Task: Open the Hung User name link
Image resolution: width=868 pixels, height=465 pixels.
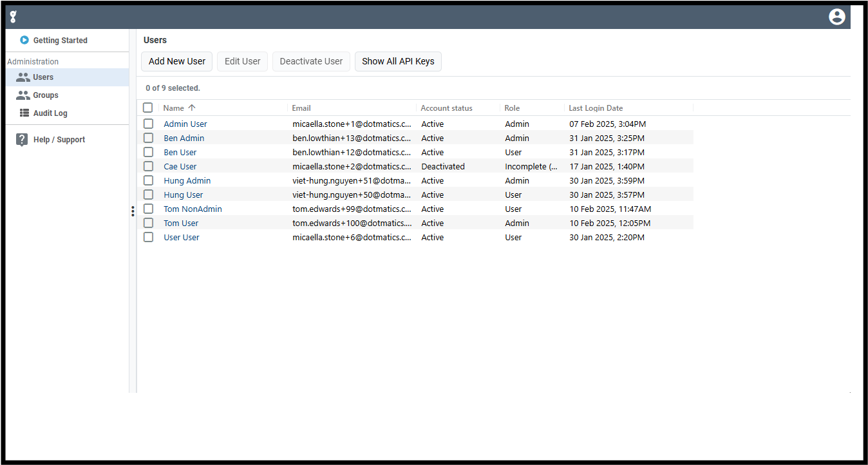Action: tap(184, 195)
